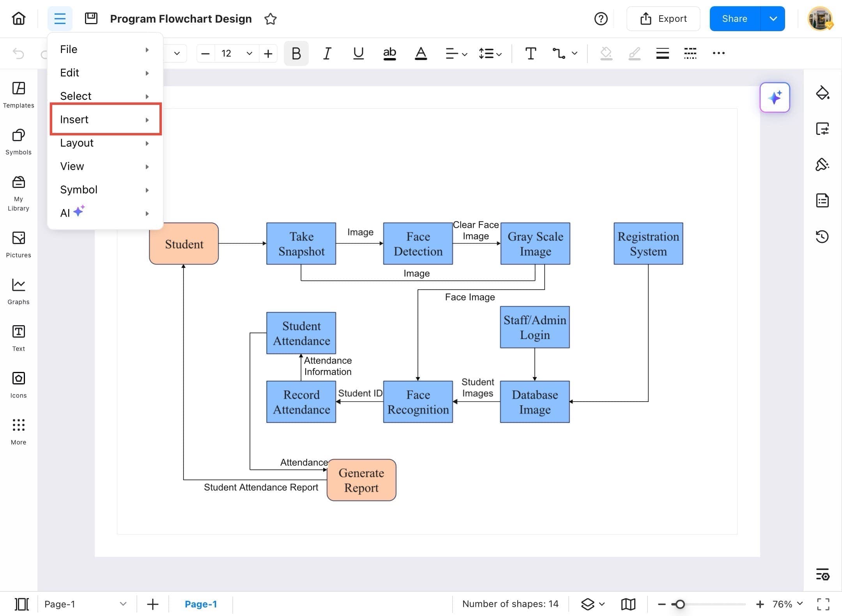Click the Share button
The height and width of the screenshot is (616, 842).
pyautogui.click(x=734, y=19)
